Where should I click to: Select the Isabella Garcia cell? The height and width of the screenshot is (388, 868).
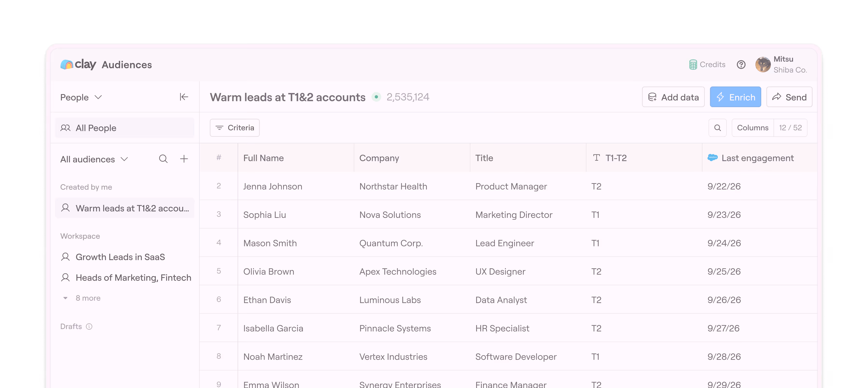coord(296,328)
